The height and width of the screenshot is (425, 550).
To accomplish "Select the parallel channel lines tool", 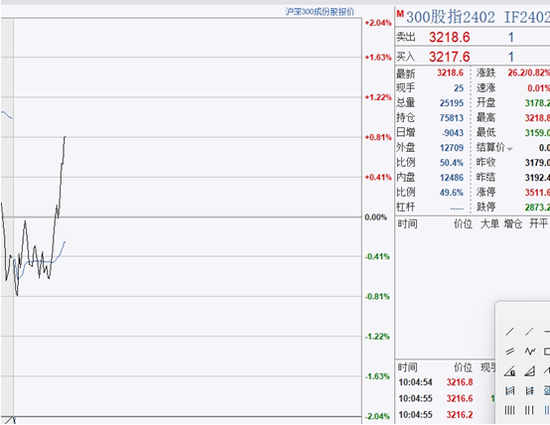I will (510, 351).
